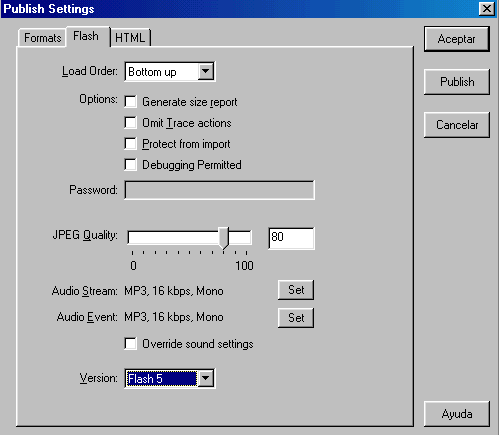Click Set button for Audio Stream
500x435 pixels.
(296, 290)
